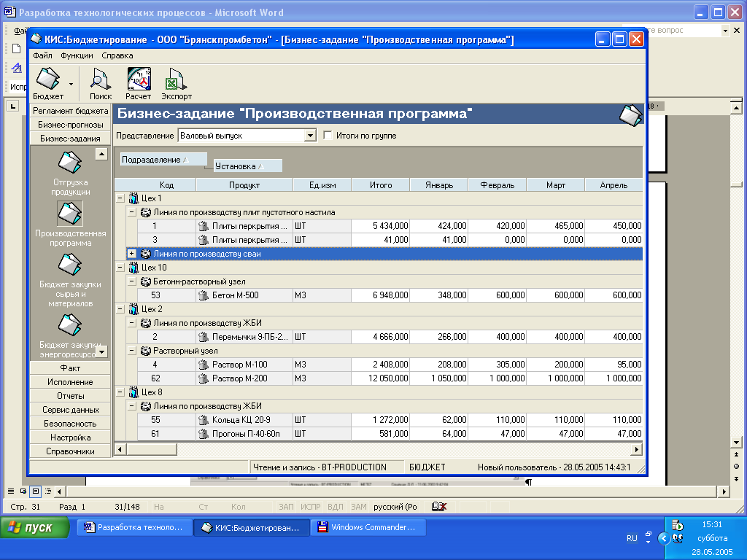Select Производственная программа sidebar icon
Screen dimensions: 747x560
70,214
